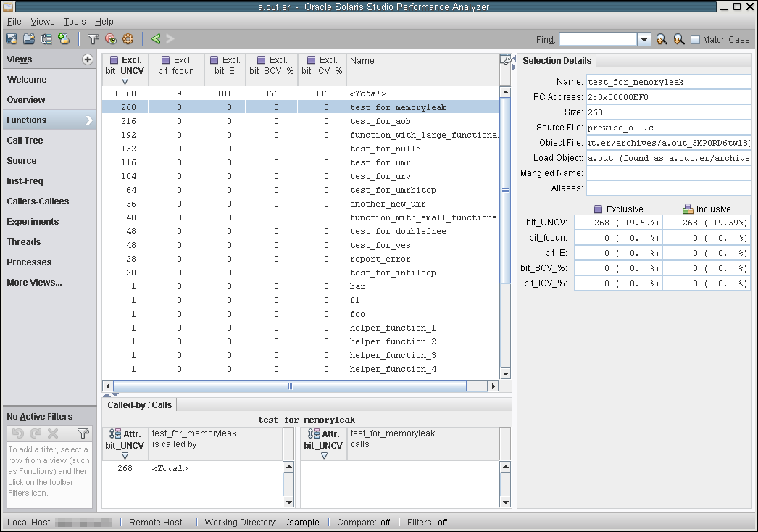Click the Excl. bit_fcoun column header
Viewport: 758px width, 532px height.
coord(176,70)
